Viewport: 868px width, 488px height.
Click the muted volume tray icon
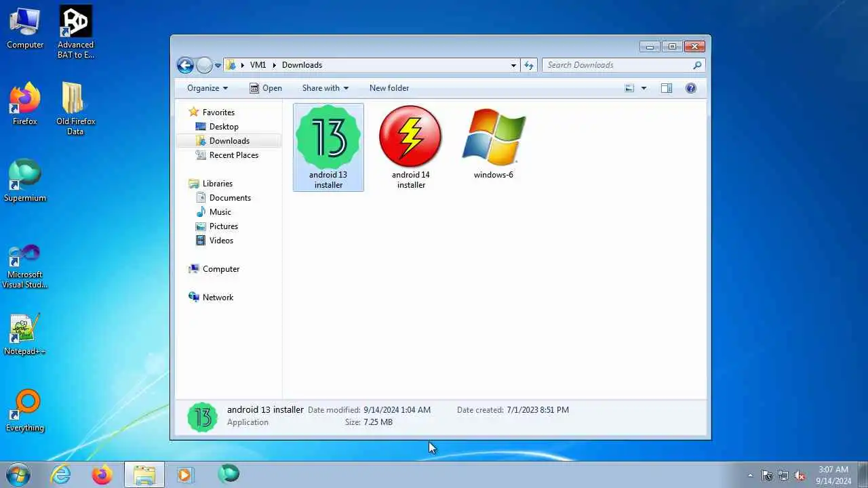pos(800,475)
